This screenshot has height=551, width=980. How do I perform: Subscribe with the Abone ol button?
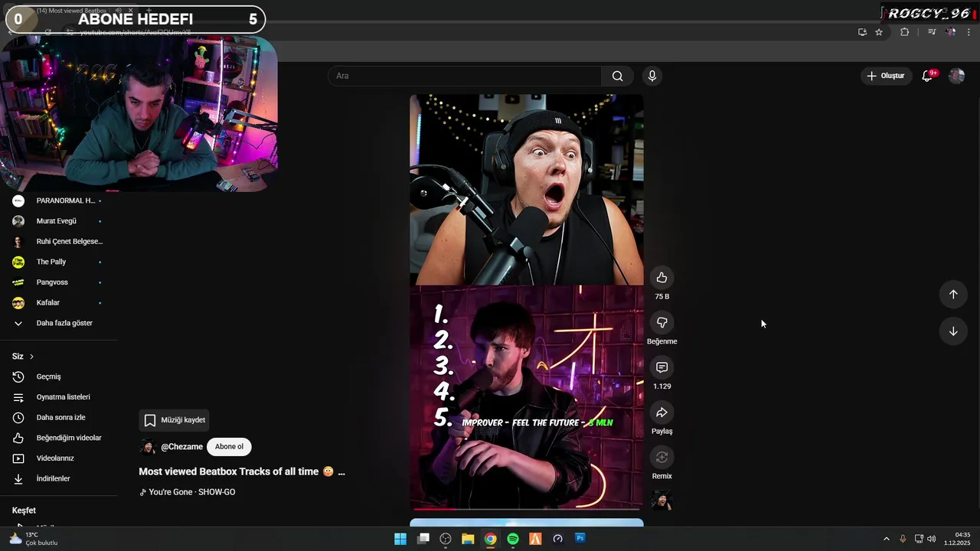click(x=229, y=447)
